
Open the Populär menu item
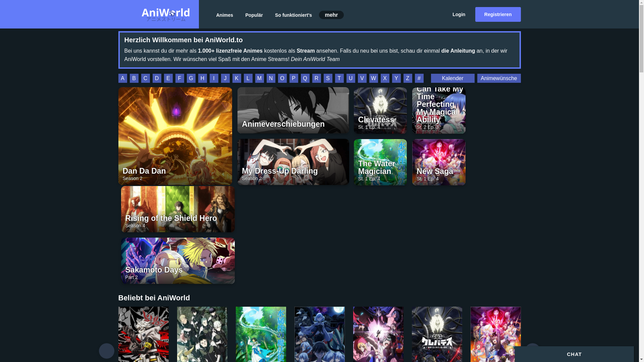pos(254,15)
